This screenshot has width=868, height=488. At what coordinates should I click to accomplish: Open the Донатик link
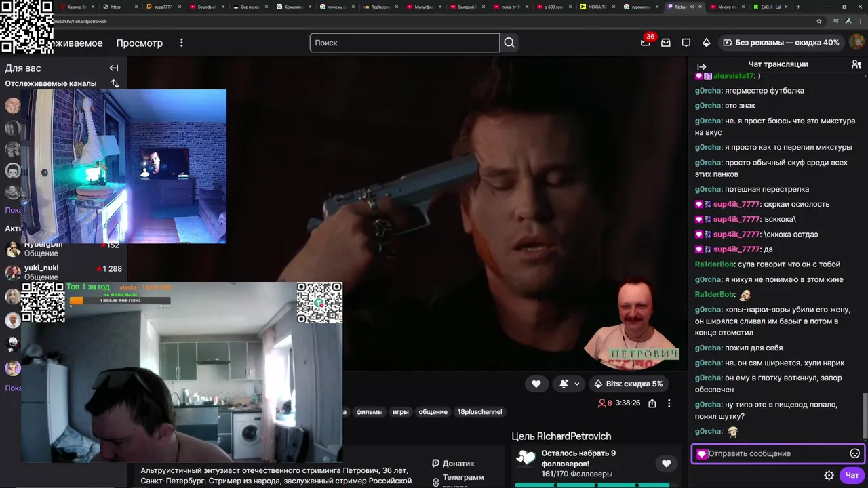point(458,464)
